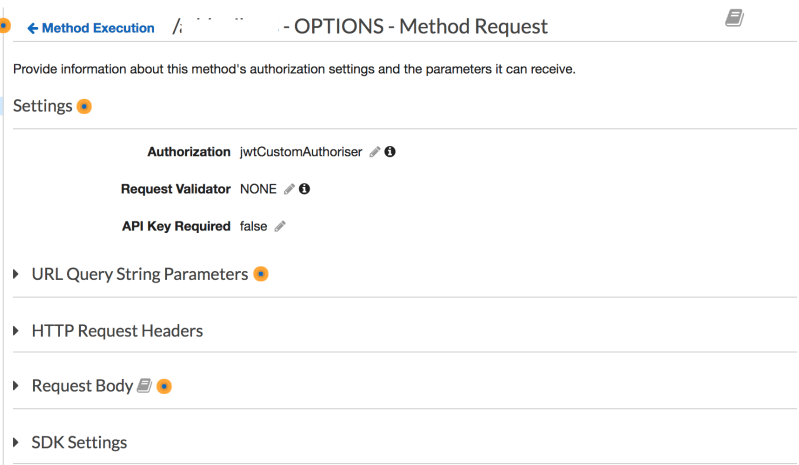This screenshot has height=465, width=799.
Task: Click the orange dot beside Request Body
Action: pyautogui.click(x=165, y=386)
